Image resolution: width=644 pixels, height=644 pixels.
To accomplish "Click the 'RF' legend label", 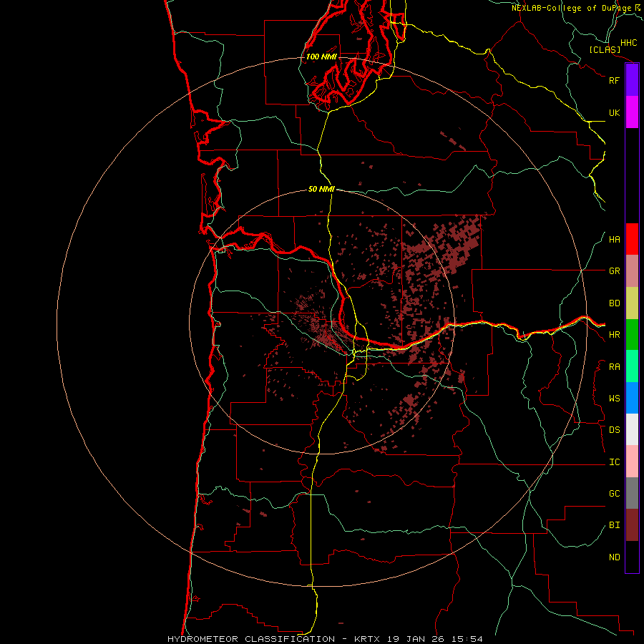I will click(x=614, y=80).
